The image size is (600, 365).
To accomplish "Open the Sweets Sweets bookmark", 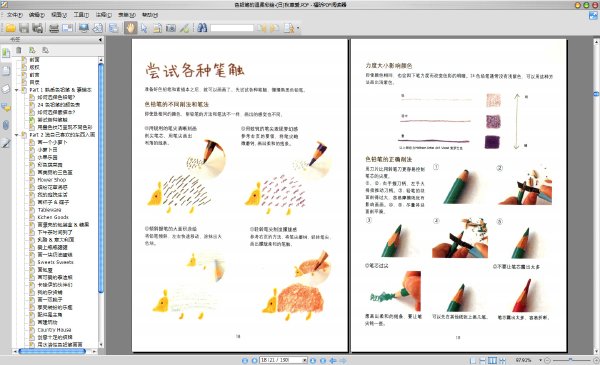I will click(55, 262).
